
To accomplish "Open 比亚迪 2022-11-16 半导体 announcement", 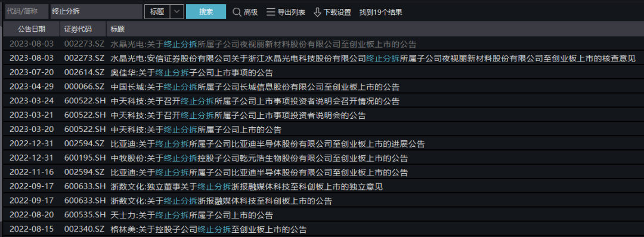I will click(x=259, y=173).
